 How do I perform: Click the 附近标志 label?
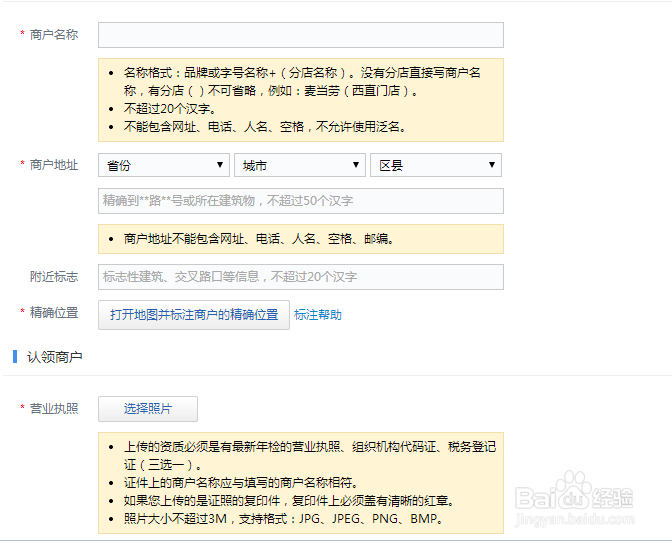(x=54, y=276)
